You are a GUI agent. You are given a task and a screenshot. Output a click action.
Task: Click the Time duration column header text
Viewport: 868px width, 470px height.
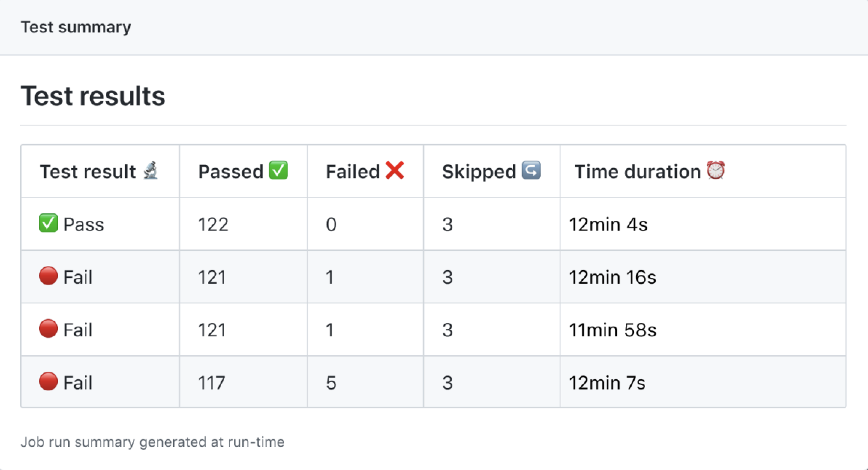tap(637, 172)
